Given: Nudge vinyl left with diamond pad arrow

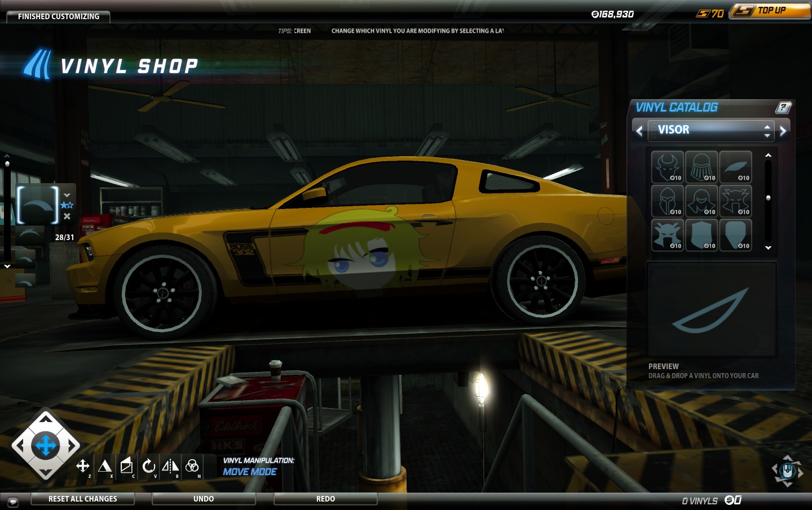Looking at the screenshot, I should click(20, 446).
